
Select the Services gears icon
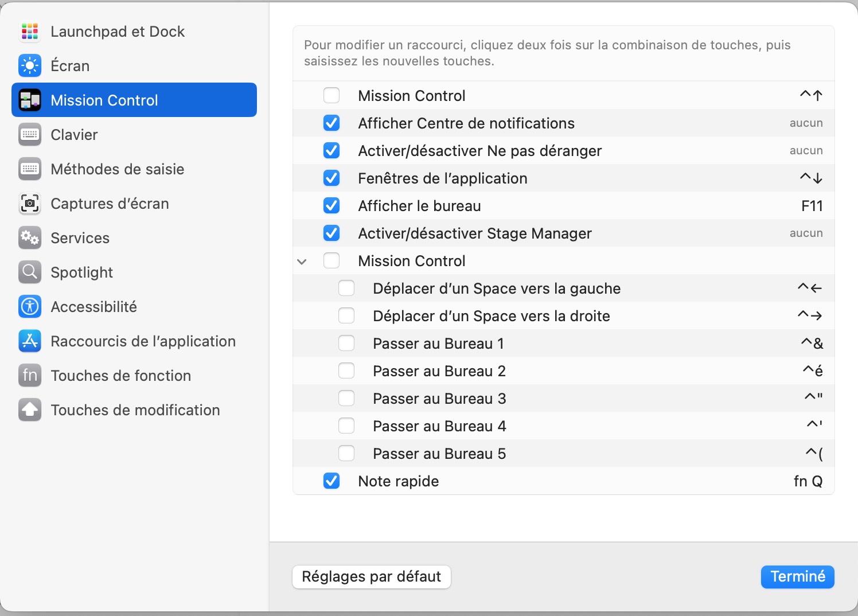point(30,238)
